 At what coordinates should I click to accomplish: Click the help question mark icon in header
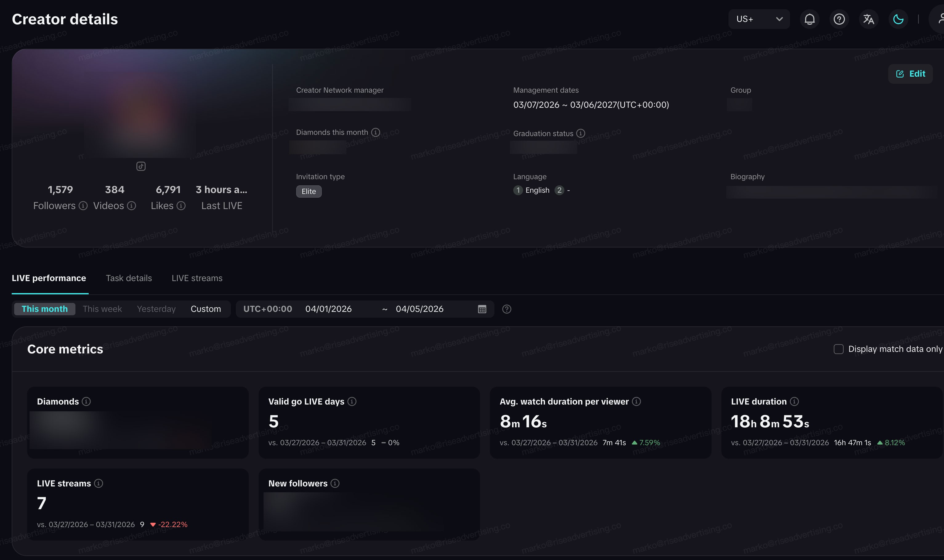tap(839, 19)
